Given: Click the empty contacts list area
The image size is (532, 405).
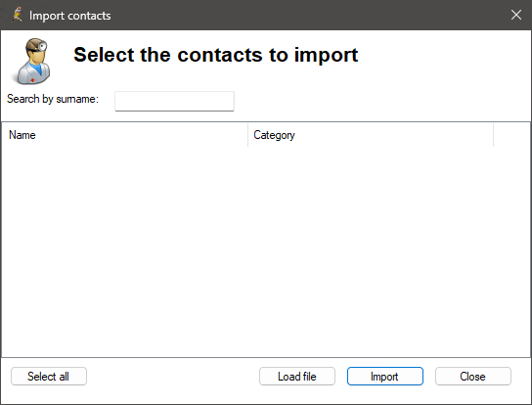Looking at the screenshot, I should coord(266,251).
